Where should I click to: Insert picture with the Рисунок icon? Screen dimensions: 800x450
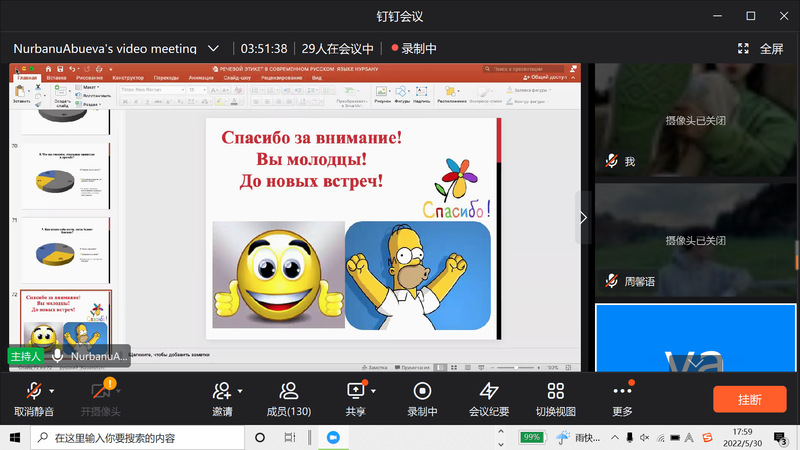(x=382, y=94)
